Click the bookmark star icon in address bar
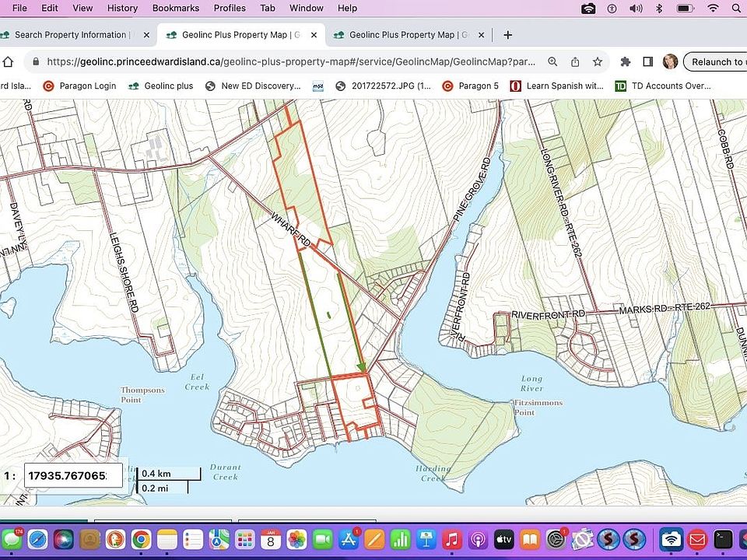 pos(598,62)
